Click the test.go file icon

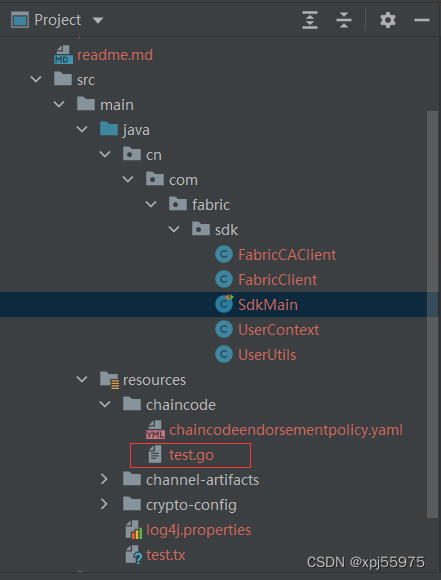click(155, 455)
